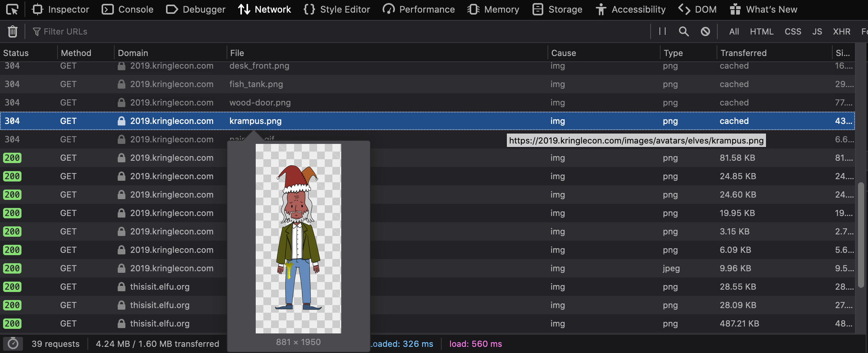Viewport: 868px width, 353px height.
Task: Open request blocking icon
Action: (705, 31)
